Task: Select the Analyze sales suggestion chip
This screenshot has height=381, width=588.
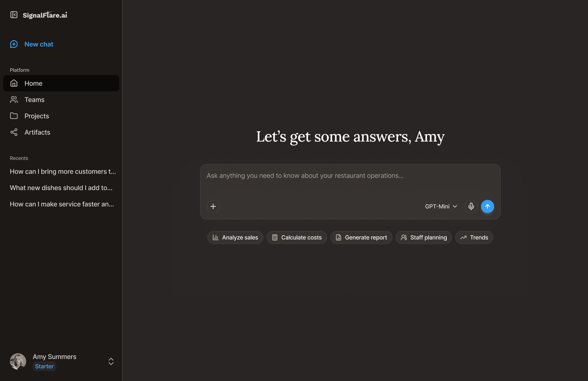Action: tap(235, 237)
